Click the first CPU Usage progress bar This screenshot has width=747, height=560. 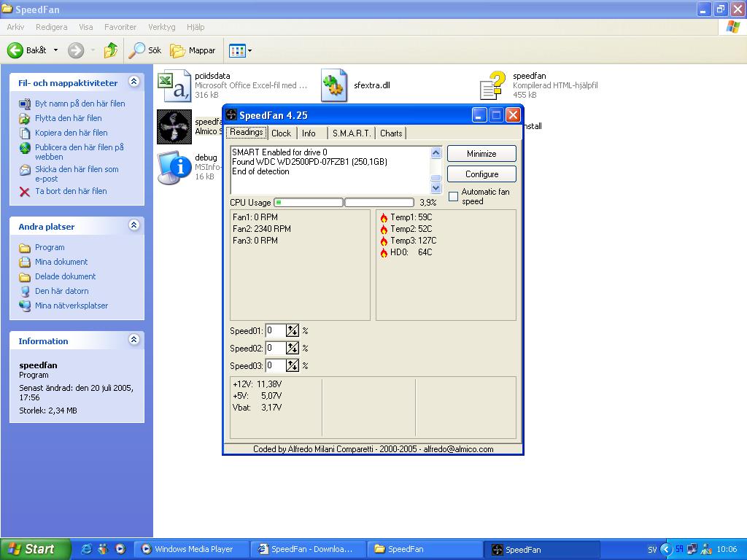click(x=309, y=203)
